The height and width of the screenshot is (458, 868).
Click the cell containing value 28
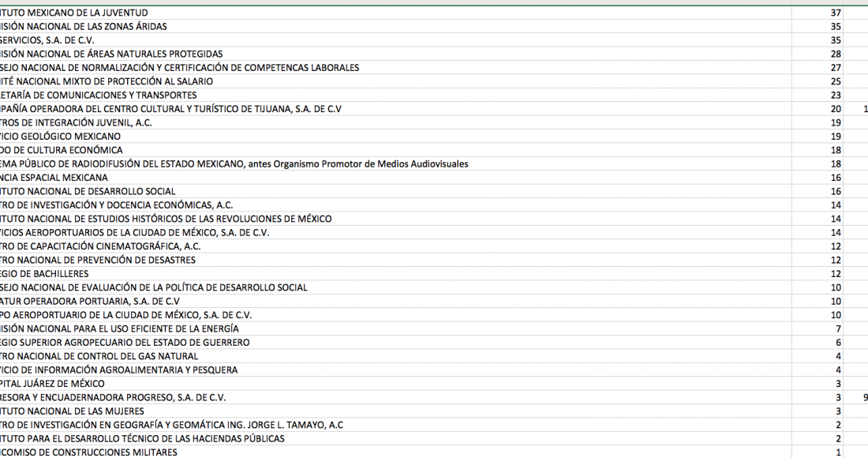click(836, 54)
